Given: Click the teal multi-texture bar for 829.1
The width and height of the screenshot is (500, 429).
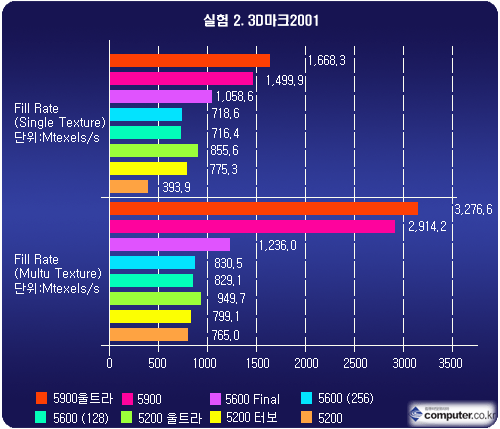Looking at the screenshot, I should (x=151, y=281).
